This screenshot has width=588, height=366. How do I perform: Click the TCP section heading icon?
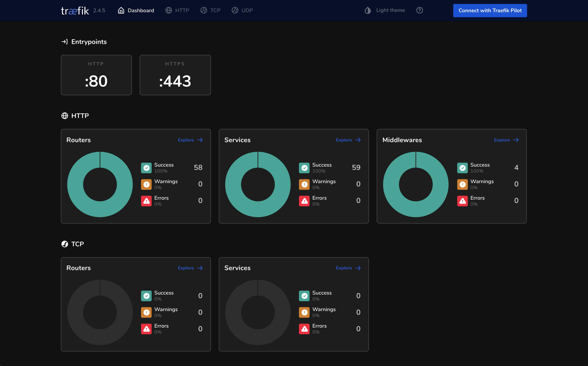[x=64, y=244]
